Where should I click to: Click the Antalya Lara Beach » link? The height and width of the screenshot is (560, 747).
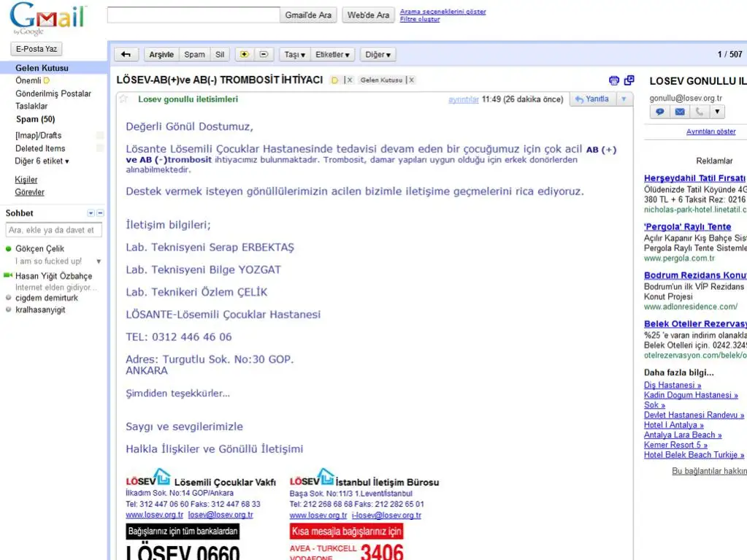[683, 434]
